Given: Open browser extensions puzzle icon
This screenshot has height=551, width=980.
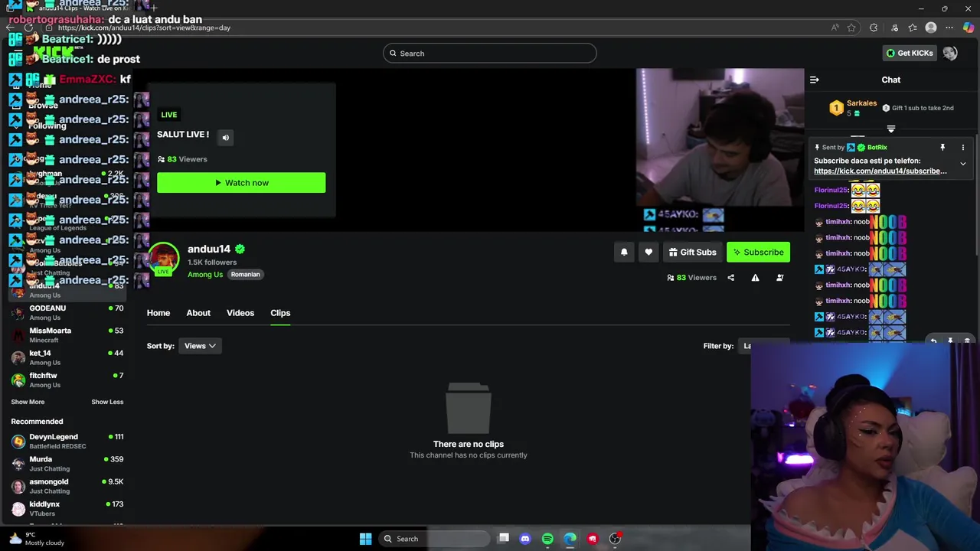Looking at the screenshot, I should tap(874, 28).
